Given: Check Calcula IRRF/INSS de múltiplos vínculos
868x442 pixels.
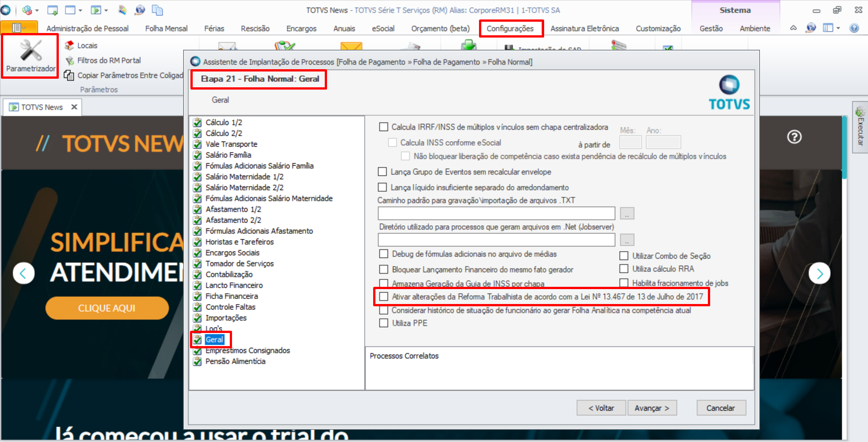Looking at the screenshot, I should 384,127.
